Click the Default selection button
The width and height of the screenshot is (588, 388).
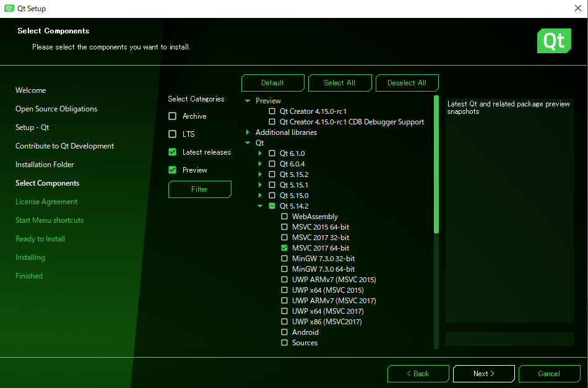[272, 83]
